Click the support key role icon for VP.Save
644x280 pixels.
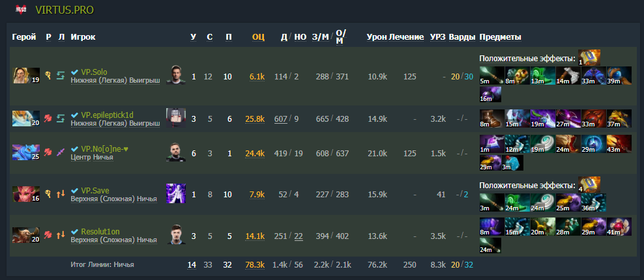pyautogui.click(x=48, y=194)
